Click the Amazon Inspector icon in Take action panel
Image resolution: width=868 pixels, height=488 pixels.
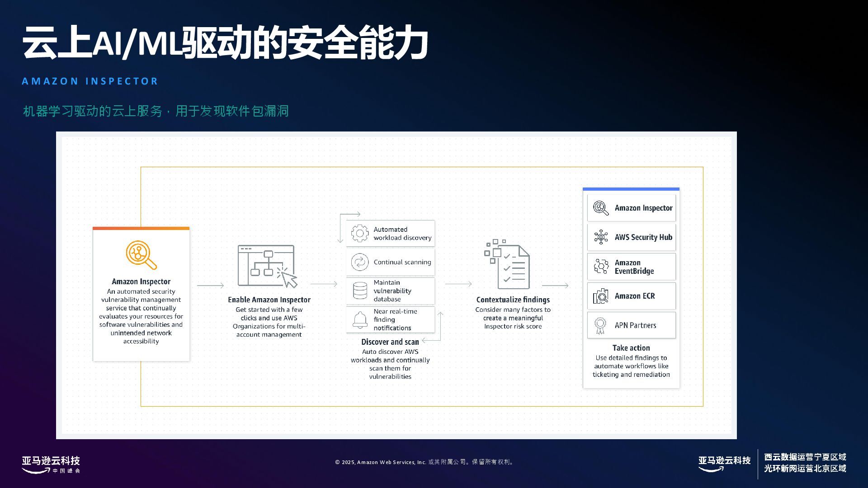tap(601, 208)
